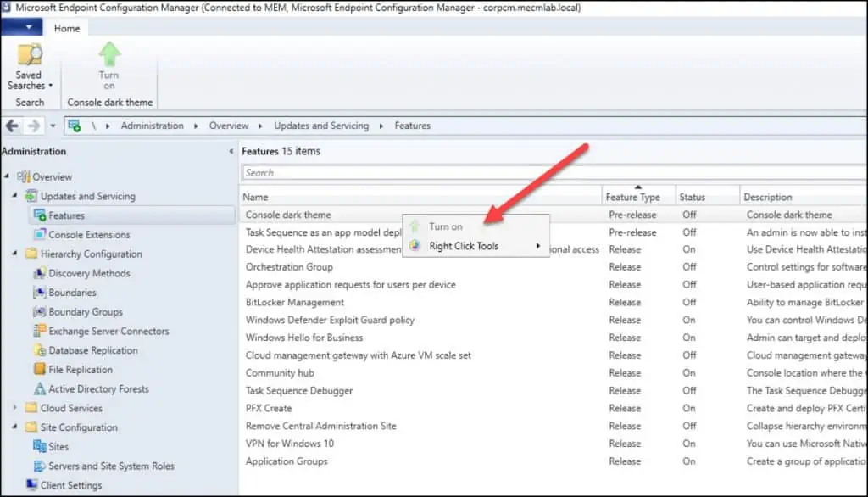Select the Windows Hello for Business row
The width and height of the screenshot is (868, 497).
coord(554,338)
